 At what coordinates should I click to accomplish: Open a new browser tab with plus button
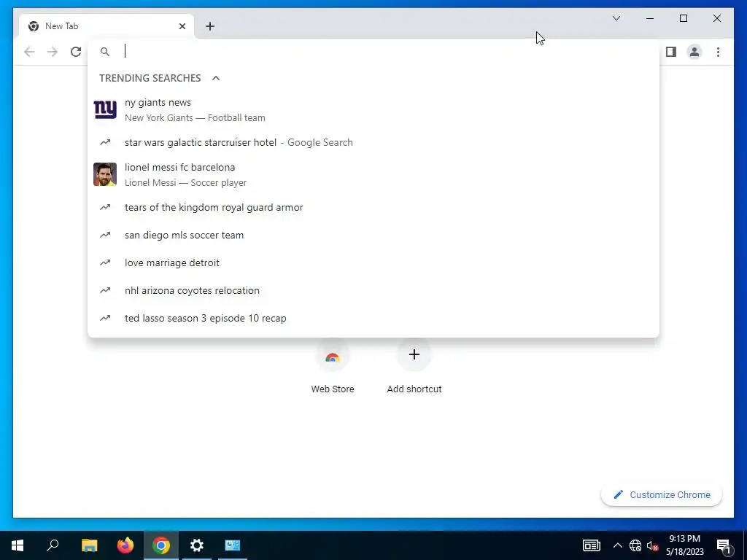[x=210, y=26]
